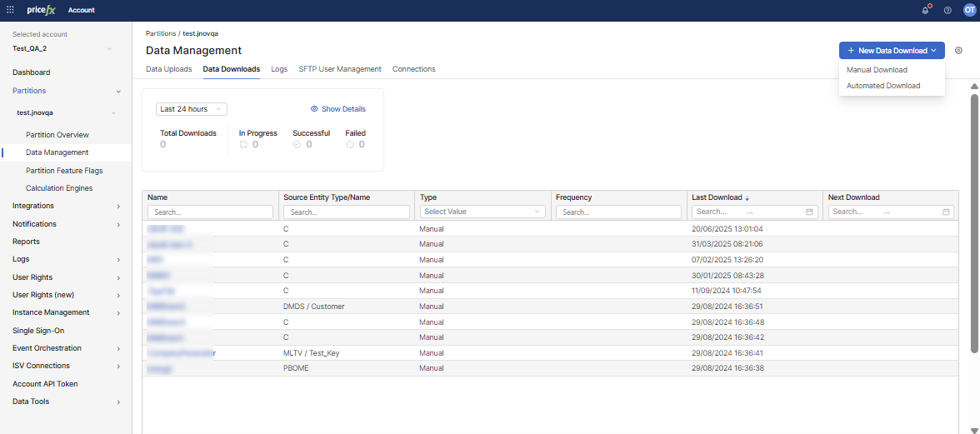Expand the selected account Test_QA_2 dropdown
The width and height of the screenshot is (980, 434).
tap(108, 49)
